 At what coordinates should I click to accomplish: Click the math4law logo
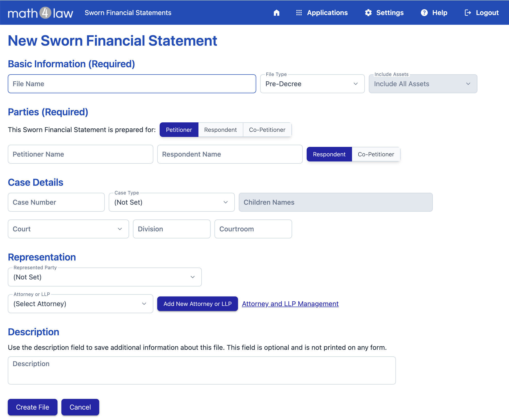point(40,13)
